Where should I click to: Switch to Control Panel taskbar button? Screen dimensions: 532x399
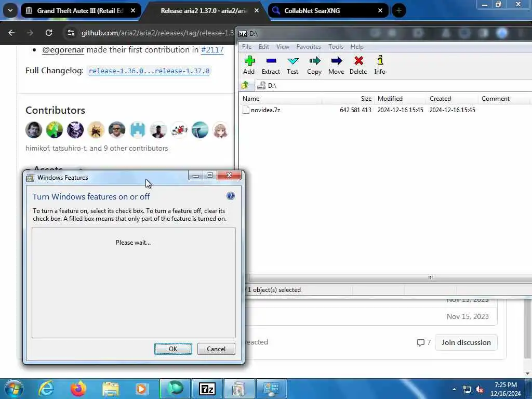(271, 389)
